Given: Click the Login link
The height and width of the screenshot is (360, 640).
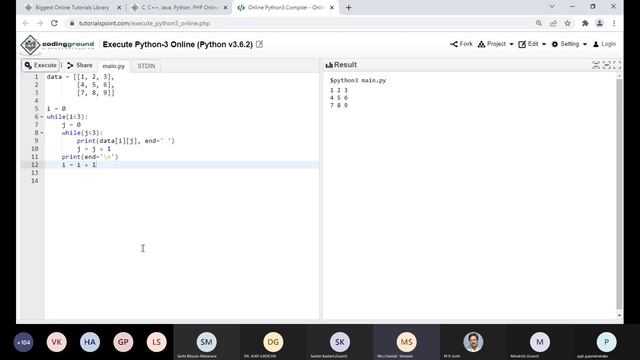Looking at the screenshot, I should [604, 44].
